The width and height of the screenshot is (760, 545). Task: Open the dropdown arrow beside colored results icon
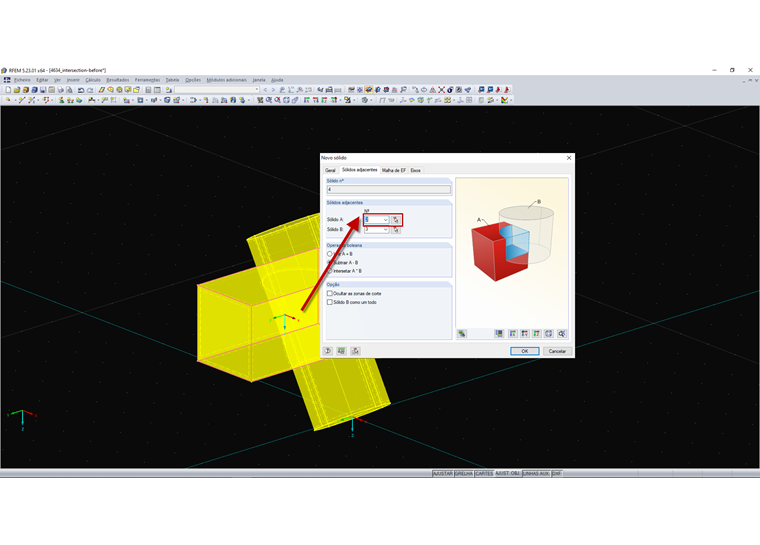(511, 100)
